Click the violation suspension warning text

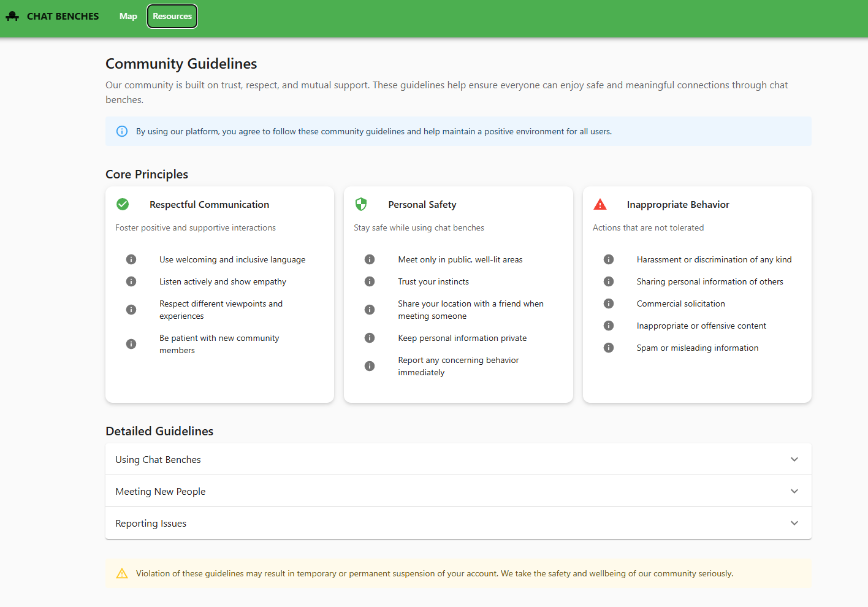click(435, 573)
